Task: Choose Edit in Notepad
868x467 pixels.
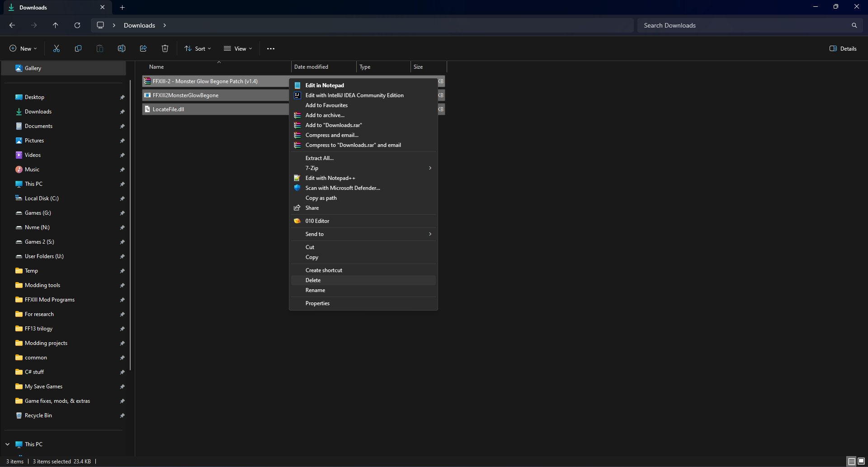Action: click(363, 85)
